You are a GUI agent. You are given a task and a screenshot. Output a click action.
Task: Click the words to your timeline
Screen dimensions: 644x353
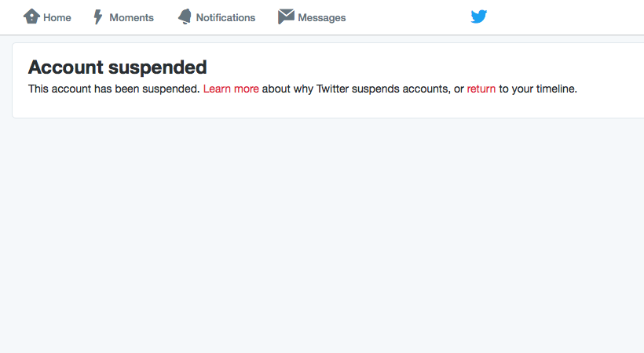[538, 89]
